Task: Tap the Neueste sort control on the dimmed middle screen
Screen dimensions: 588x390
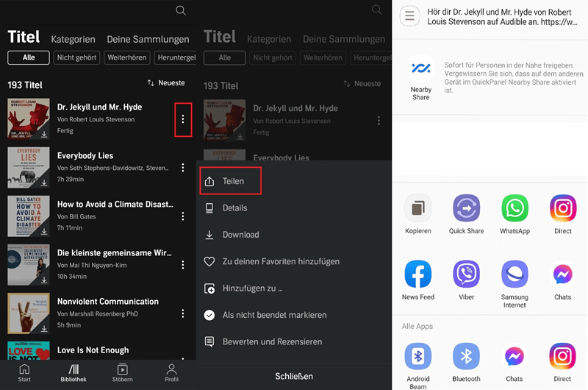Action: (x=362, y=84)
